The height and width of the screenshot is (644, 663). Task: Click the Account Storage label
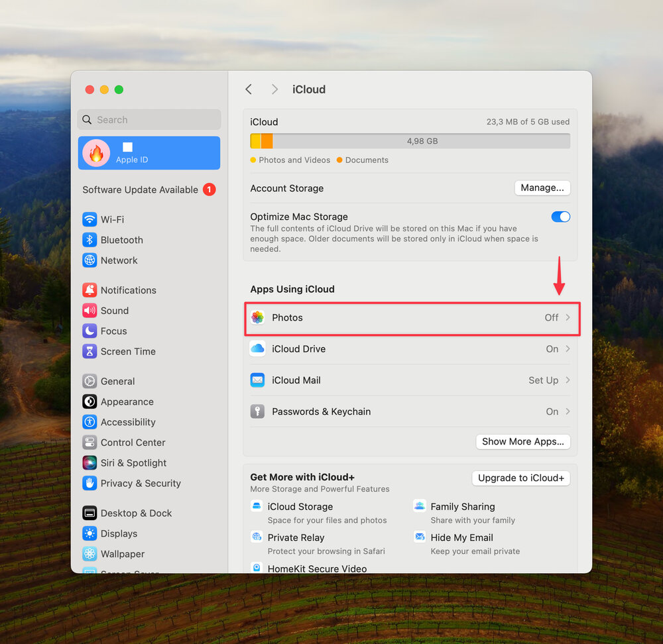point(286,188)
